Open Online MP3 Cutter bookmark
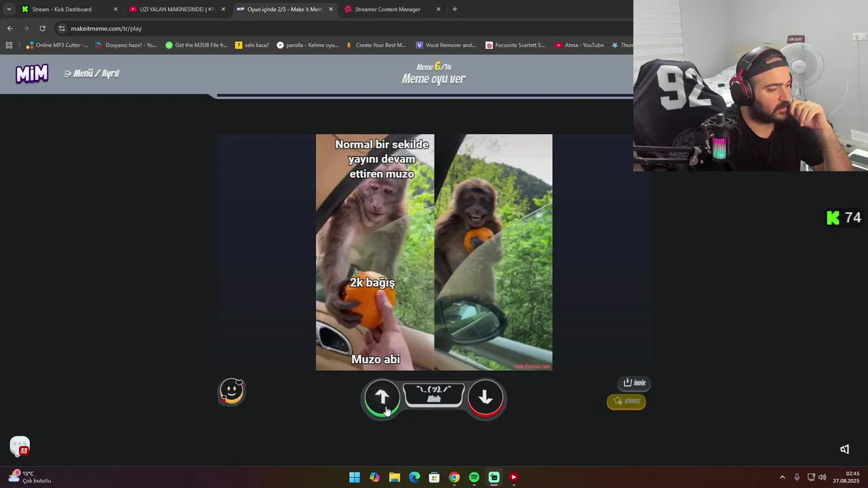 [57, 45]
